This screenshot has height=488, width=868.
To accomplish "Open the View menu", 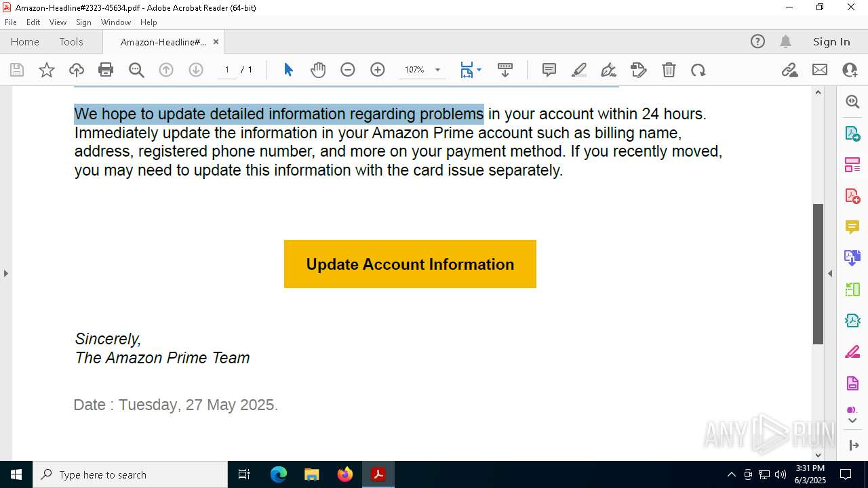I will pyautogui.click(x=58, y=22).
